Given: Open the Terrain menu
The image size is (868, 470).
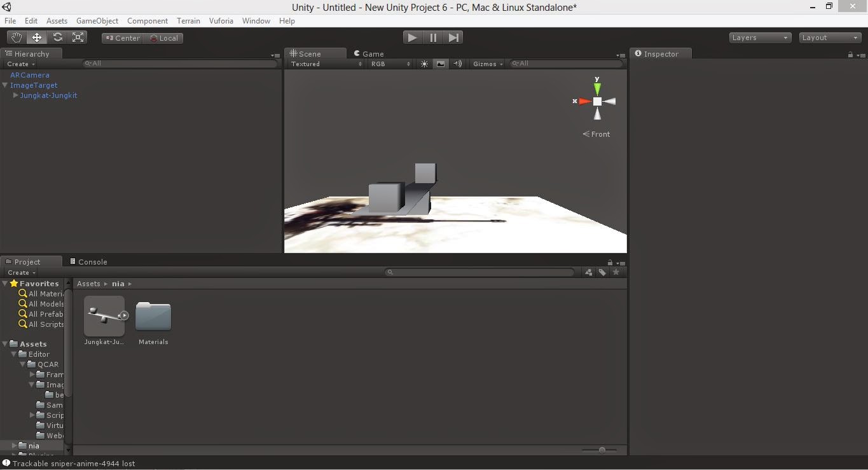Looking at the screenshot, I should pos(188,20).
